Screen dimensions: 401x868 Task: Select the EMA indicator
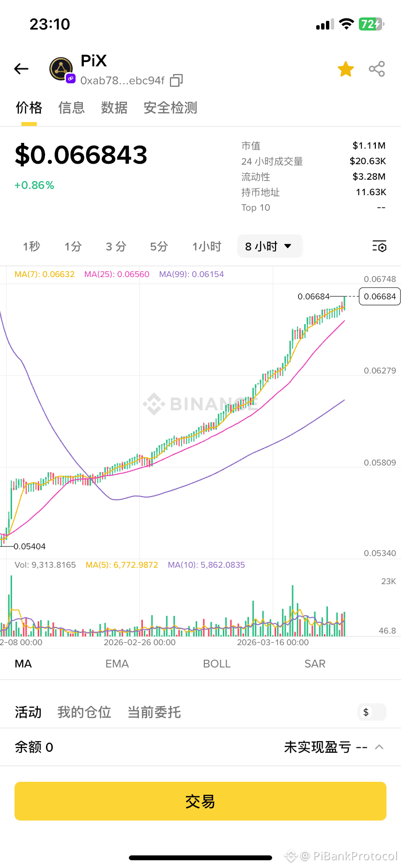[117, 664]
